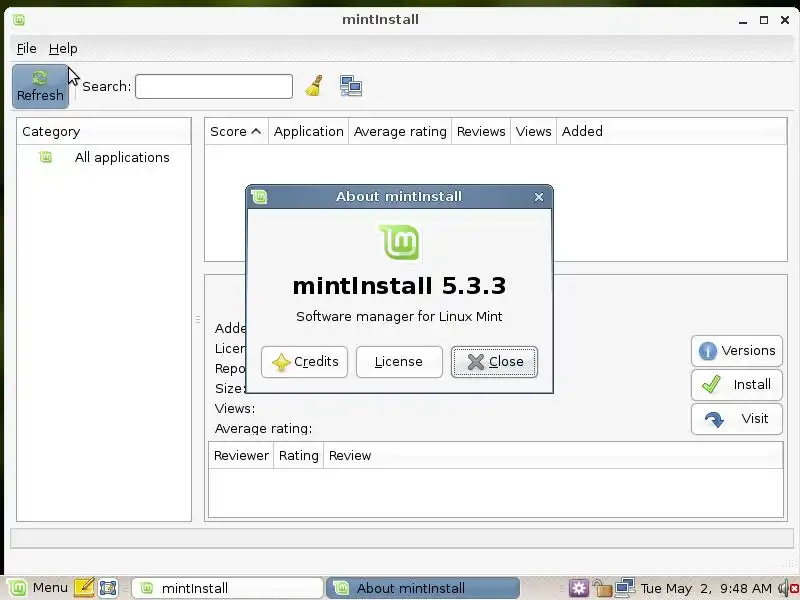Viewport: 800px width, 600px height.
Task: Click the Versions button
Action: pyautogui.click(x=737, y=351)
